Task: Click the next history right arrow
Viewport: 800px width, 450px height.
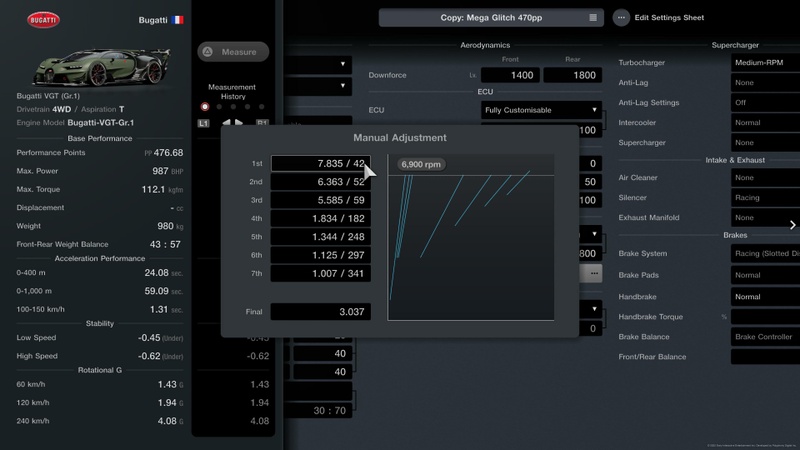Action: pos(239,122)
